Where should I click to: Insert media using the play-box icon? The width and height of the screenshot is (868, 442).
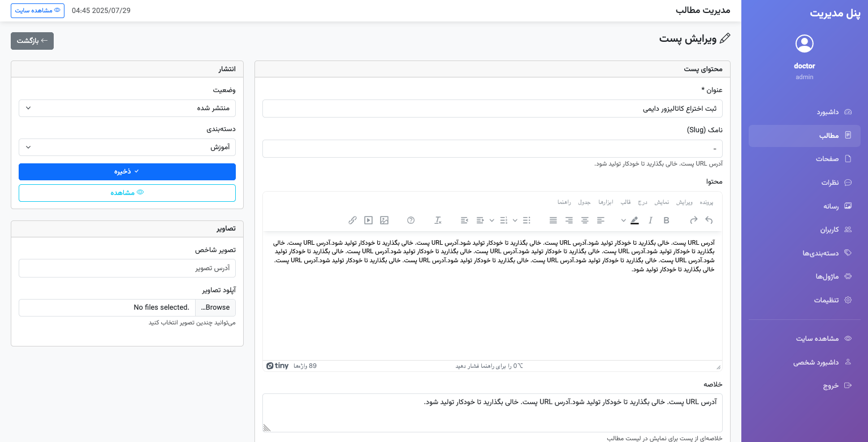(x=369, y=220)
